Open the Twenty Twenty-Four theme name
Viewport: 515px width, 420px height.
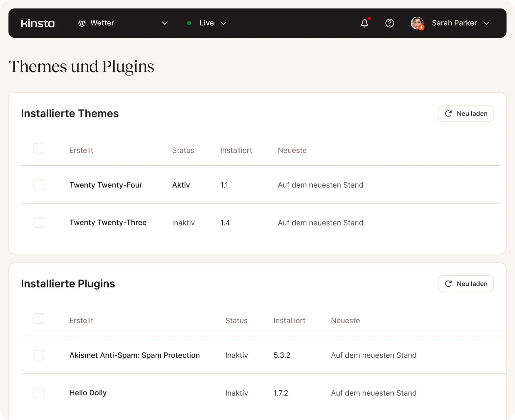[106, 185]
